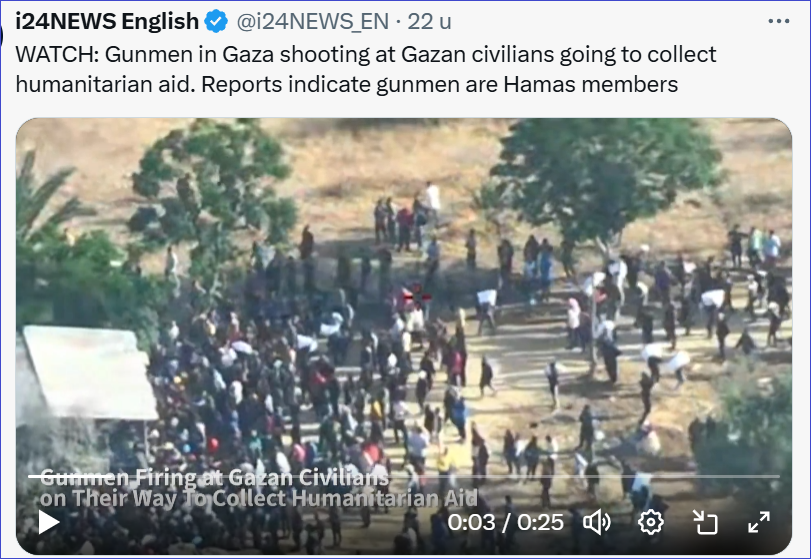Click the partial profile avatar at the left edge
Image resolution: width=811 pixels, height=559 pixels.
tap(2, 36)
